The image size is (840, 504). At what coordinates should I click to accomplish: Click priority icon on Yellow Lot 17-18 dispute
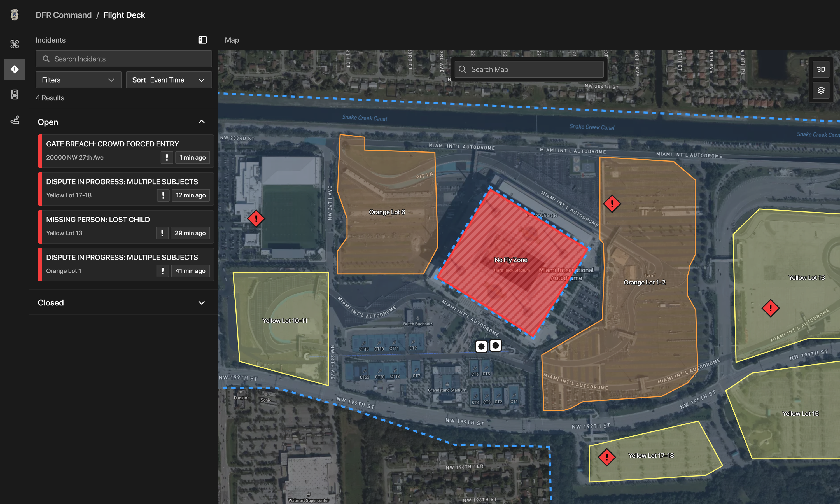(163, 195)
